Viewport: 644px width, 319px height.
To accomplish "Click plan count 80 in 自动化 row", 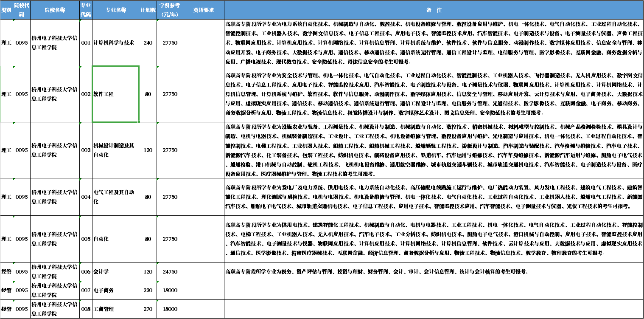I will (148, 239).
